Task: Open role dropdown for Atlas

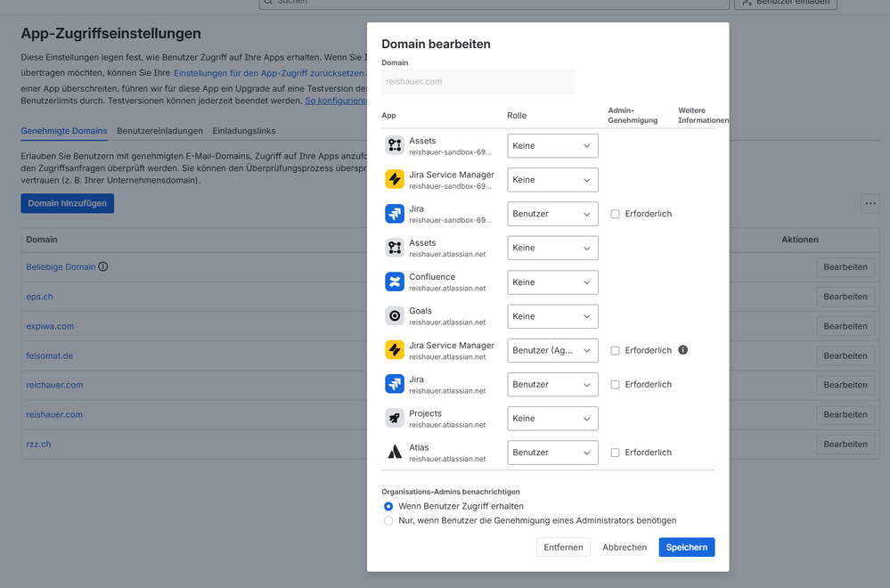Action: point(552,453)
